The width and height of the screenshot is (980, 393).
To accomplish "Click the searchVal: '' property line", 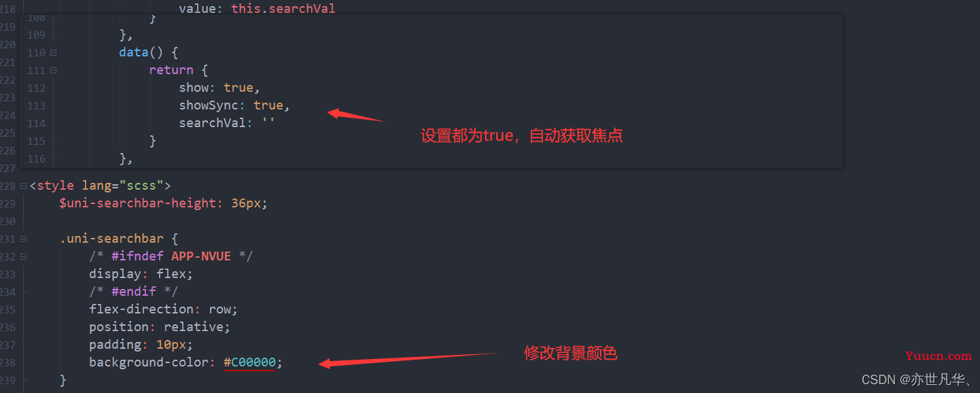I will click(227, 123).
